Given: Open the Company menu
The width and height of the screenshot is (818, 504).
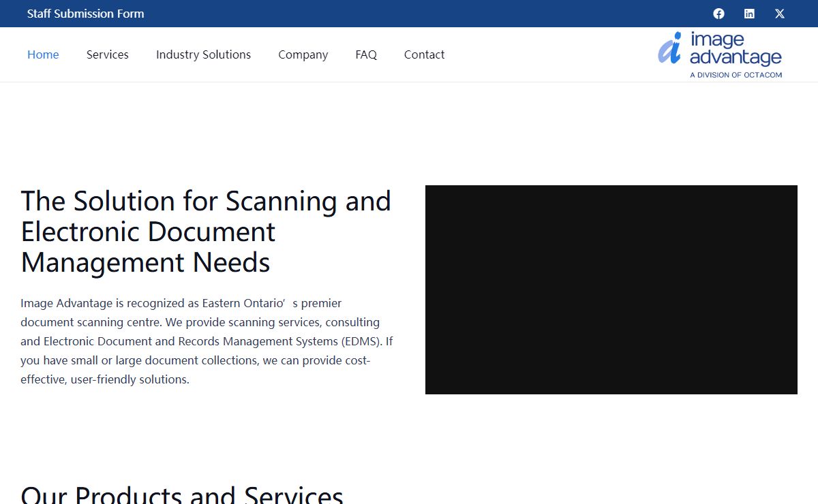Looking at the screenshot, I should click(x=303, y=54).
